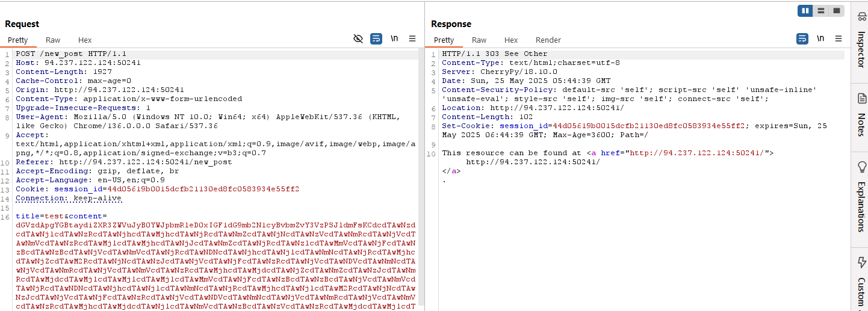
Task: Open the Explanations lightbulb icon
Action: pyautogui.click(x=861, y=166)
